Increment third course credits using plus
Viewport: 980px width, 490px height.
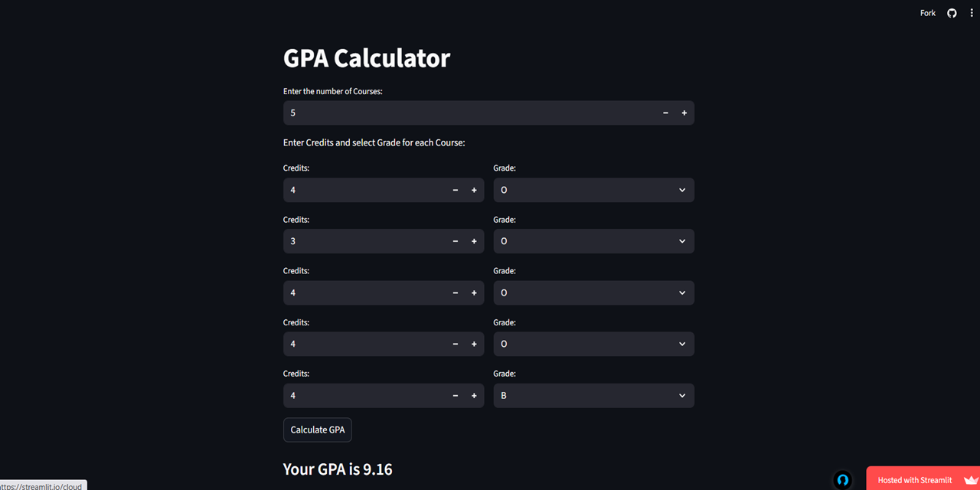(474, 292)
